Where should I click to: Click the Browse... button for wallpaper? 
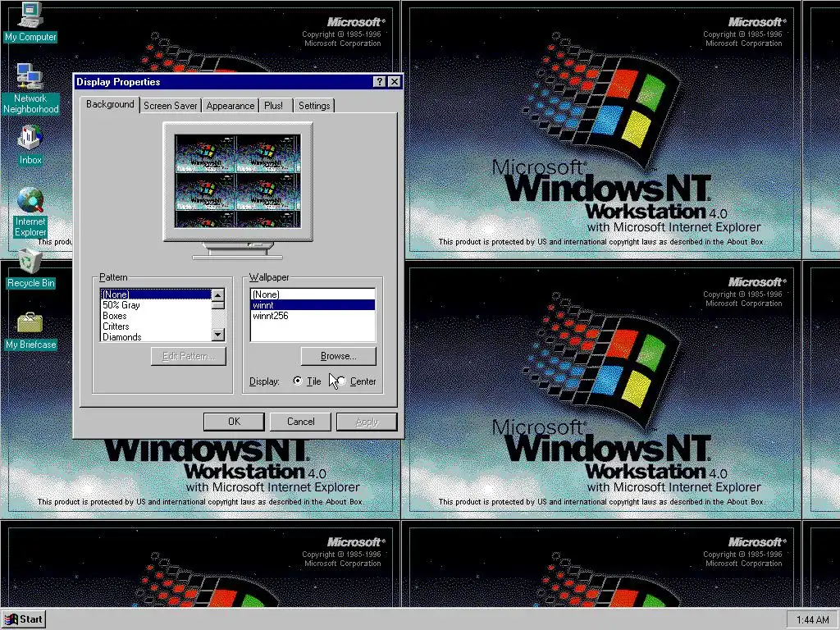coord(339,356)
